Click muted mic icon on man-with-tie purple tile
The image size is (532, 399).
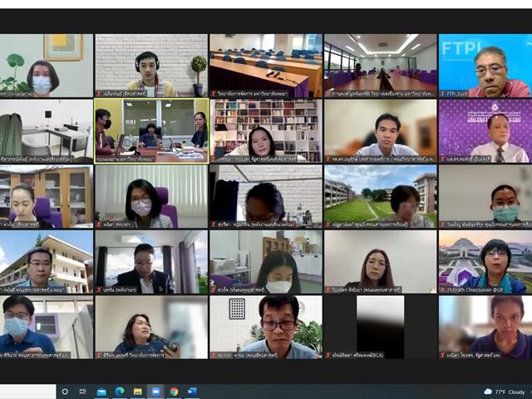click(443, 159)
